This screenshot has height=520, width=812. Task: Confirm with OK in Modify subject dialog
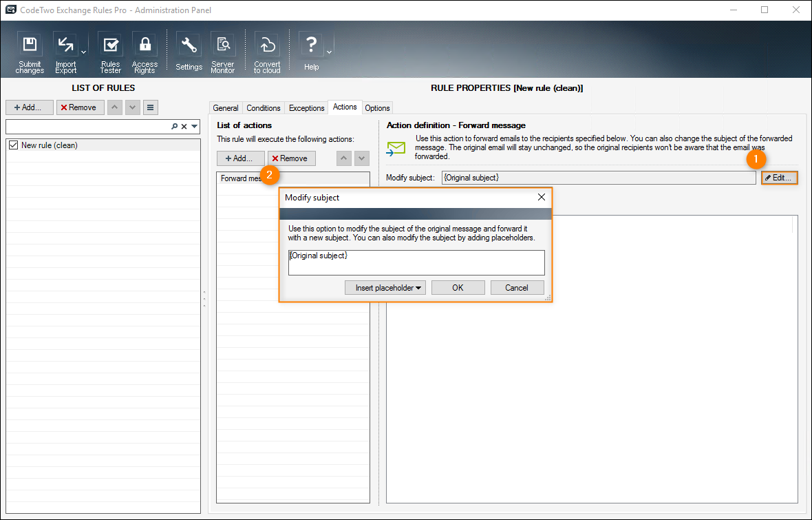[x=458, y=288]
